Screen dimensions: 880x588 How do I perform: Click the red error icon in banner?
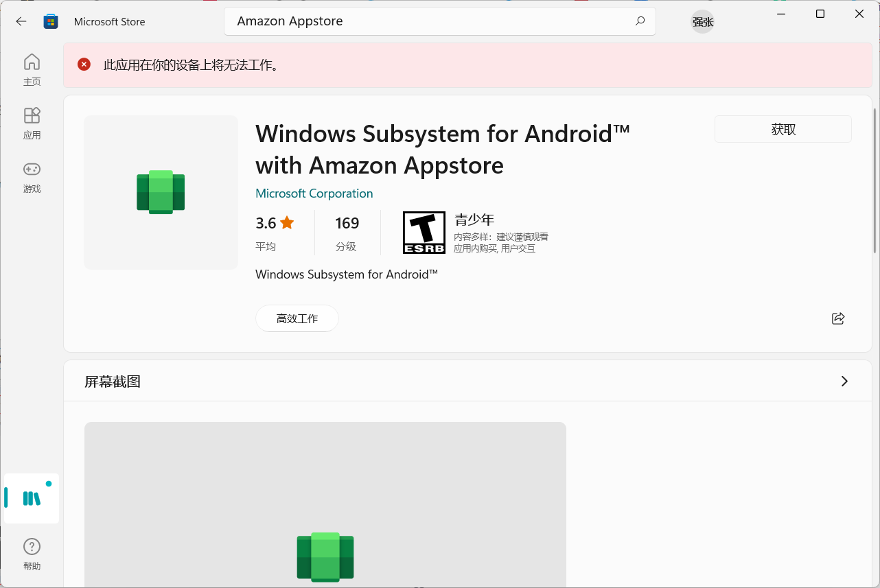click(84, 64)
